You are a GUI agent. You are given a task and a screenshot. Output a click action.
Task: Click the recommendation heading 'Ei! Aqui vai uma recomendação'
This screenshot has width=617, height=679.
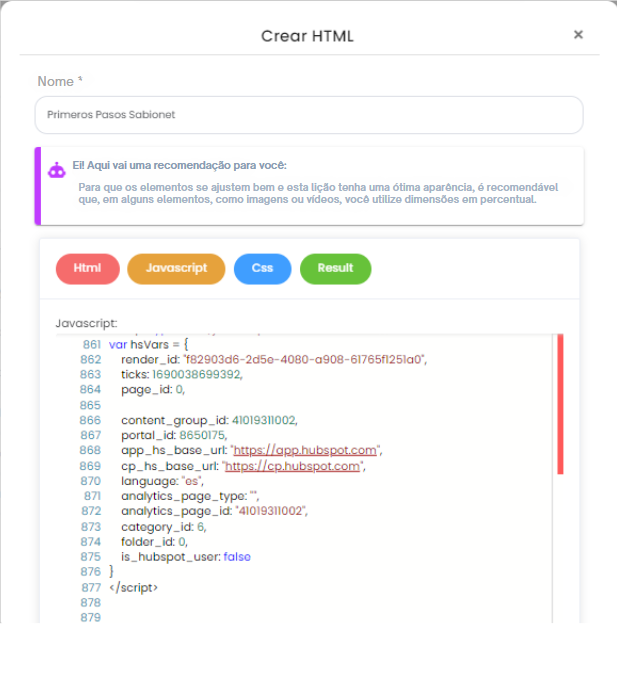coord(179,165)
